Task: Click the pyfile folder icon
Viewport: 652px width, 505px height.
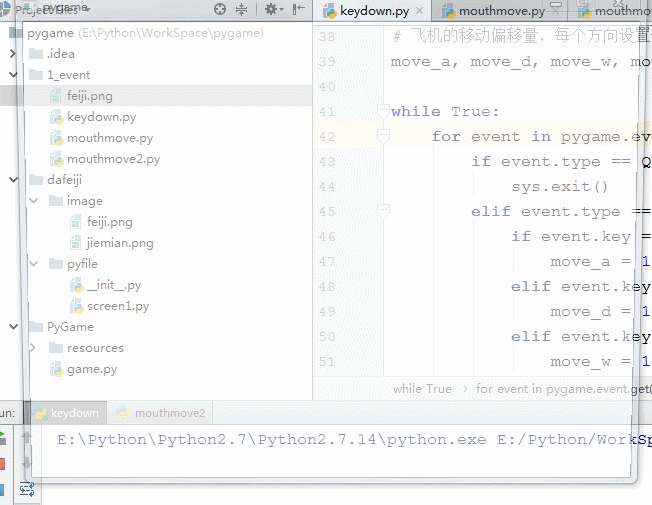Action: (56, 263)
